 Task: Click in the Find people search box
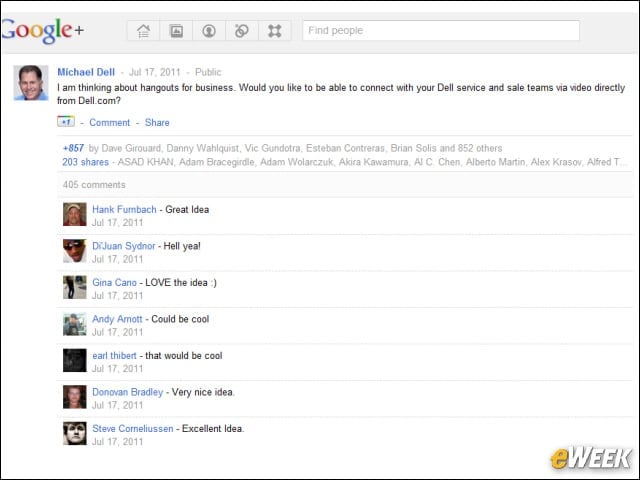coord(441,31)
